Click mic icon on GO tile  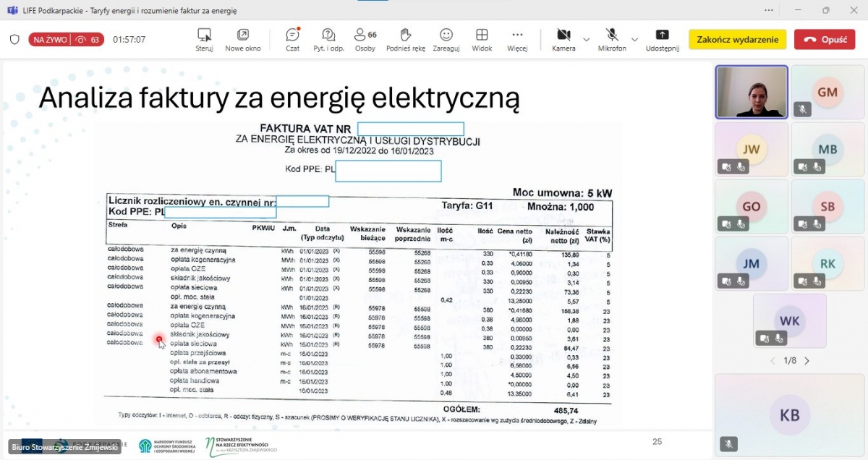tap(740, 223)
